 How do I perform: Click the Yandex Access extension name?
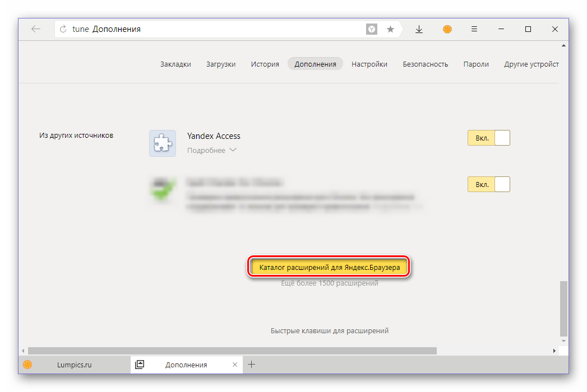coord(214,136)
